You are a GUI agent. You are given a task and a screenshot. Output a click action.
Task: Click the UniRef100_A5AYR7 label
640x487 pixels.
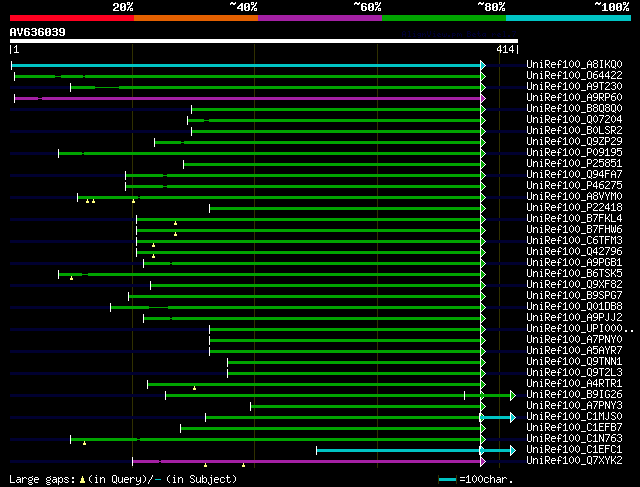[574, 351]
